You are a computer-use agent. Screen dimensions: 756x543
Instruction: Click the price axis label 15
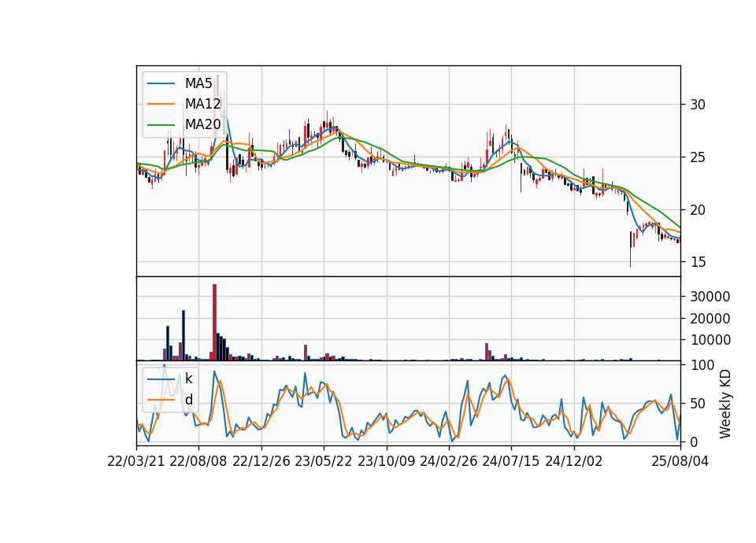[x=698, y=262]
